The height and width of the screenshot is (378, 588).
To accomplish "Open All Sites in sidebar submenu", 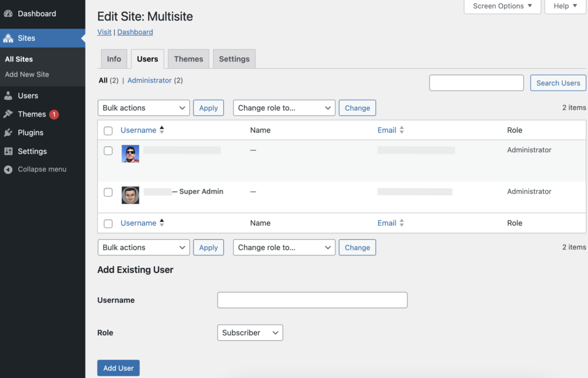I will [19, 59].
